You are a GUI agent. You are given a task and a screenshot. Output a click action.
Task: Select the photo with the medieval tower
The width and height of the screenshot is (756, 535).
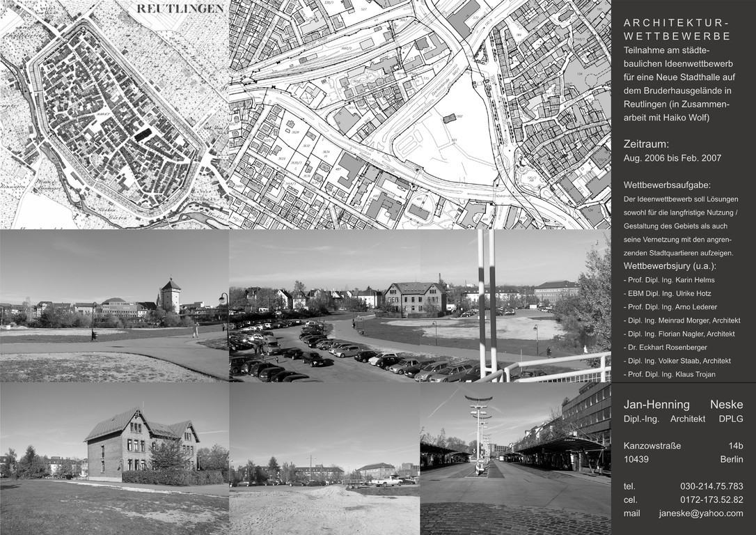[114, 305]
